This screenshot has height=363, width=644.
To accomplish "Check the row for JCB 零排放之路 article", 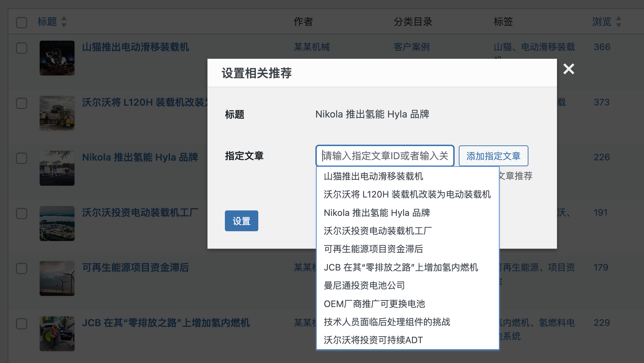I will 22,324.
